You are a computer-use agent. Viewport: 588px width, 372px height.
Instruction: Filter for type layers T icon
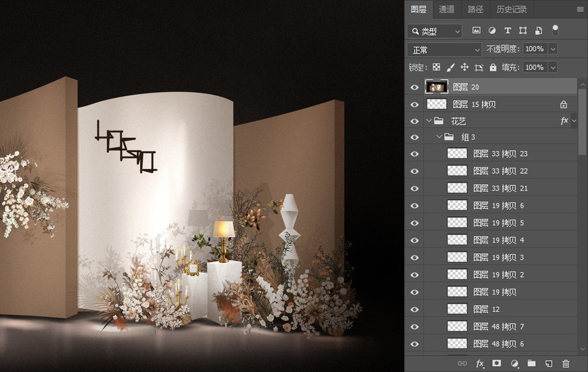pos(508,30)
